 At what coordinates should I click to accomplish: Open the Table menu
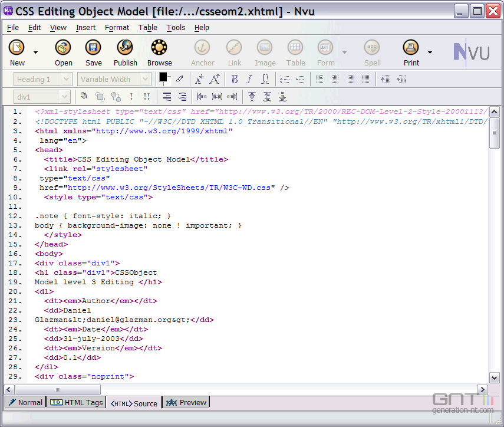coord(148,28)
